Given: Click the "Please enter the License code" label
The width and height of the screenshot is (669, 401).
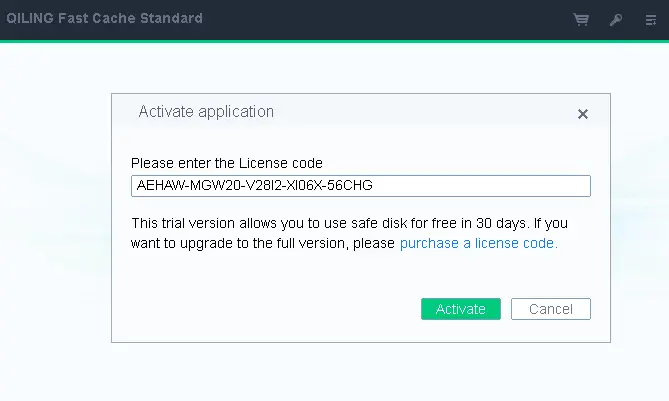Looking at the screenshot, I should [x=227, y=162].
